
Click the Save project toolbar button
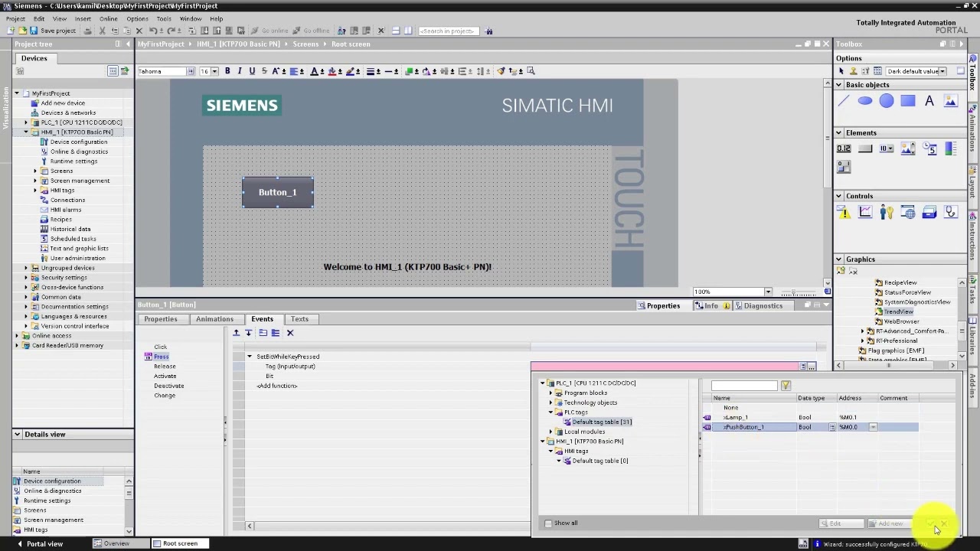tap(53, 31)
